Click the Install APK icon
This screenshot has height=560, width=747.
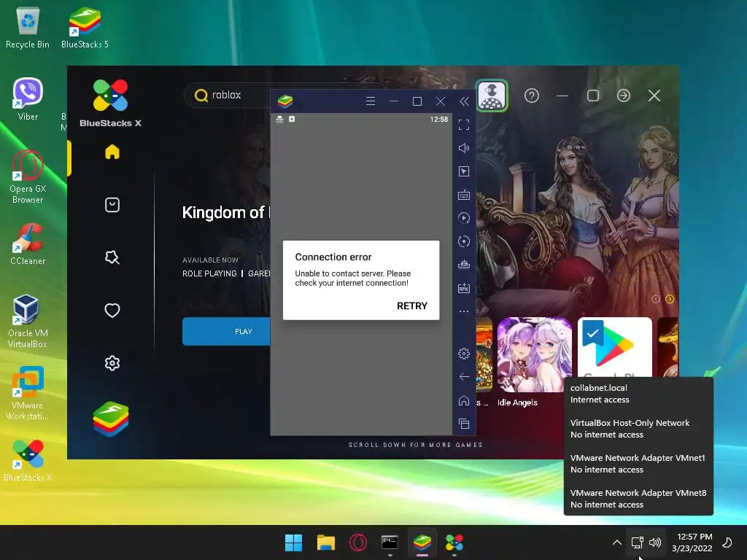[x=464, y=288]
